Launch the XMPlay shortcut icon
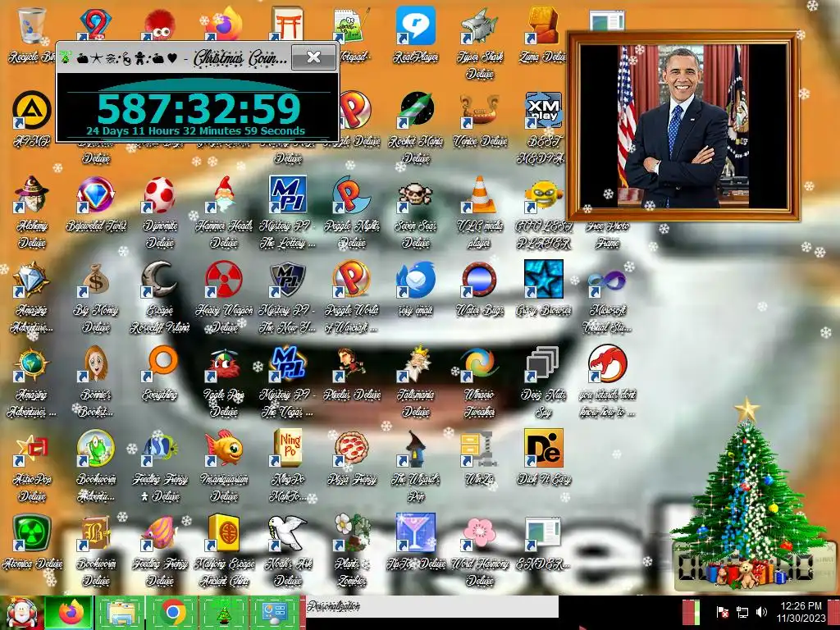 [x=543, y=110]
